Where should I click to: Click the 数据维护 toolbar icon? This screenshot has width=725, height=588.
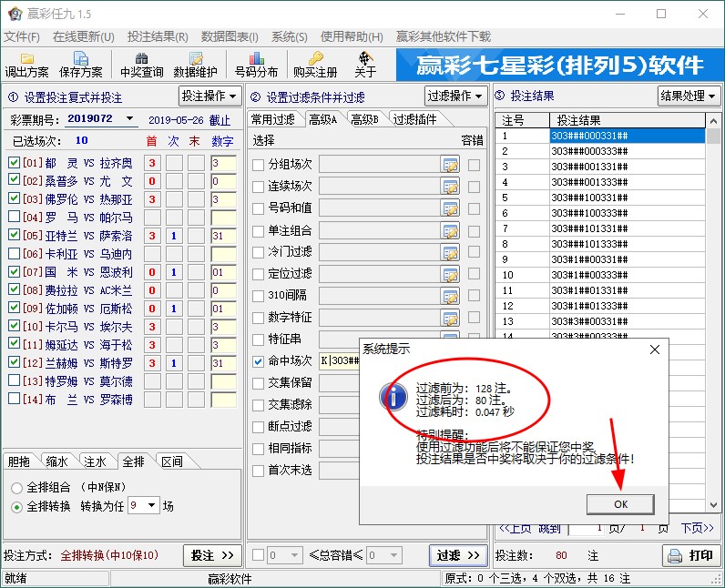click(x=195, y=65)
